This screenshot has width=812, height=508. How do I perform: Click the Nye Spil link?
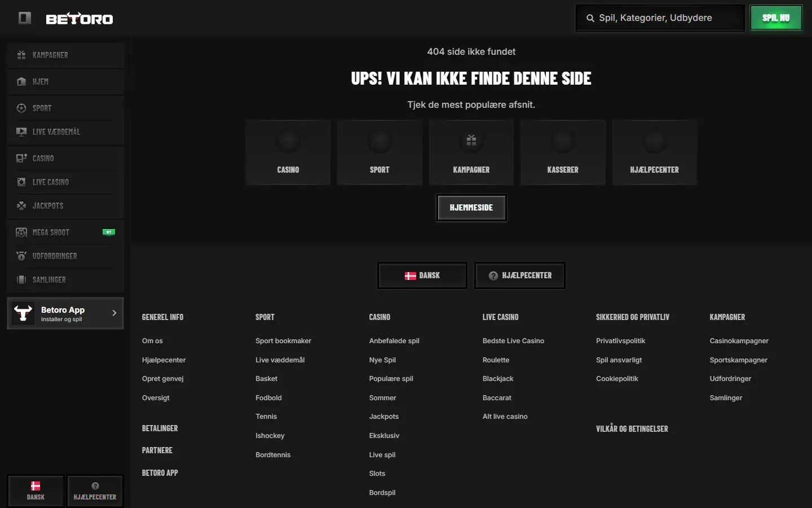coord(382,360)
